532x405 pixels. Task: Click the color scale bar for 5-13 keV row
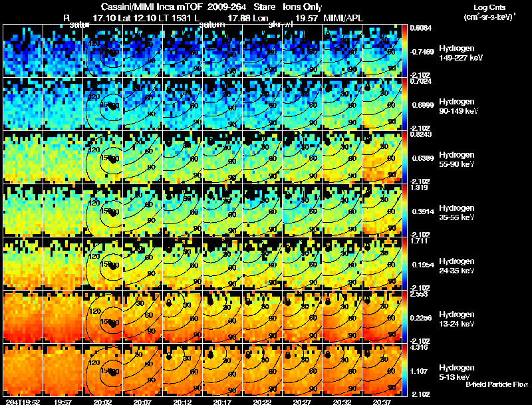(x=404, y=370)
